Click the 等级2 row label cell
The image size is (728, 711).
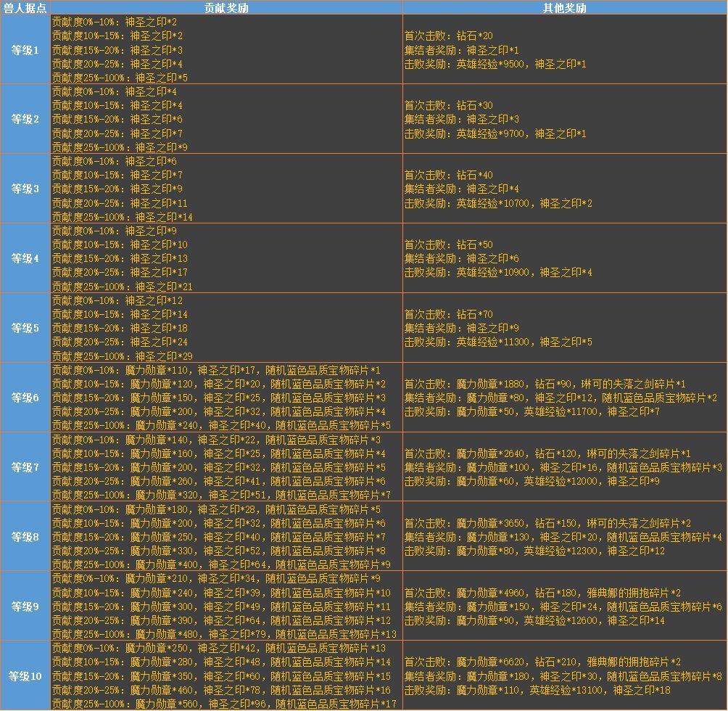coord(25,119)
